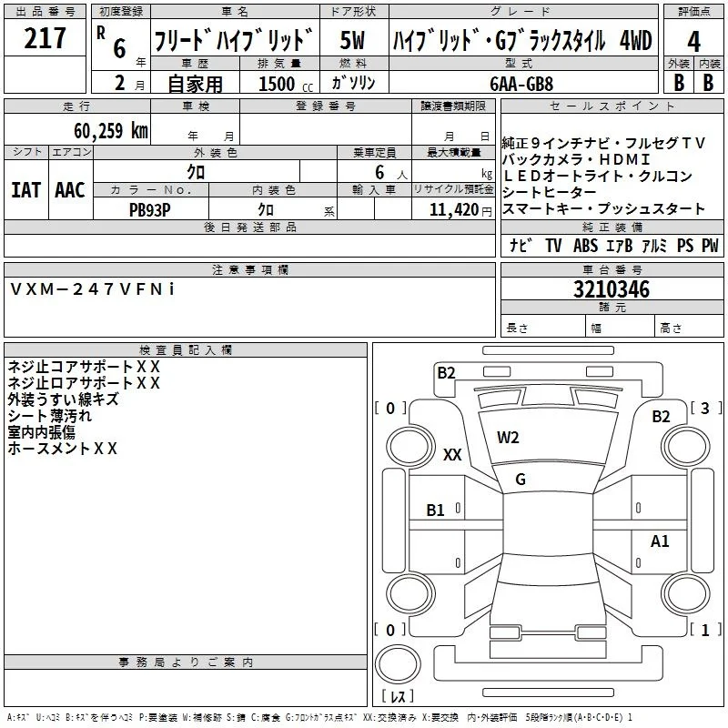Click the [3] tire tread indicator
Image resolution: width=728 pixels, height=728 pixels.
[x=706, y=408]
